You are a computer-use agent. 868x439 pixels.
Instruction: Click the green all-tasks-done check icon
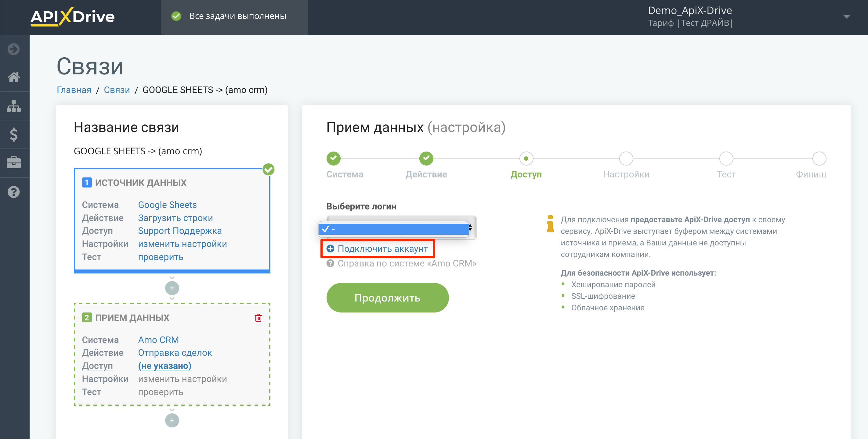pos(176,16)
